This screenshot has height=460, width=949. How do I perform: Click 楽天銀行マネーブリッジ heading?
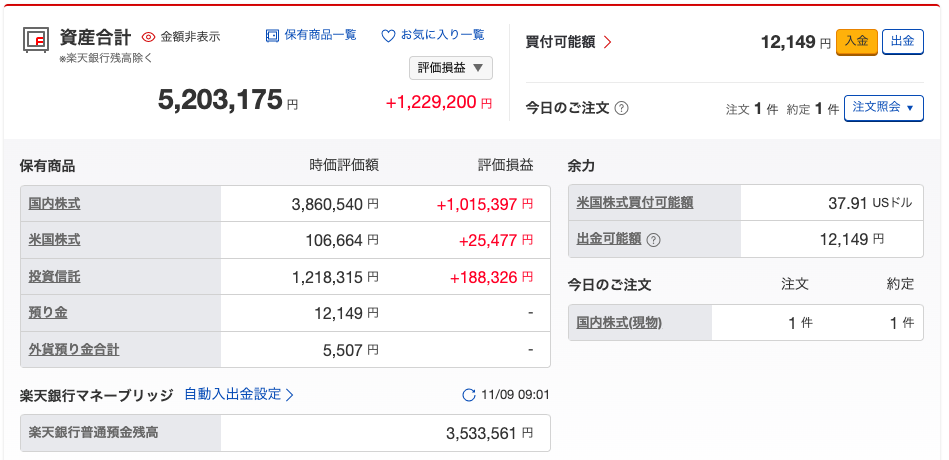(96, 395)
